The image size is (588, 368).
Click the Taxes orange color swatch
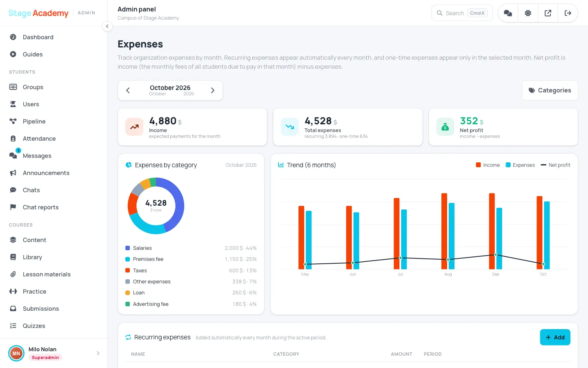[x=127, y=271]
